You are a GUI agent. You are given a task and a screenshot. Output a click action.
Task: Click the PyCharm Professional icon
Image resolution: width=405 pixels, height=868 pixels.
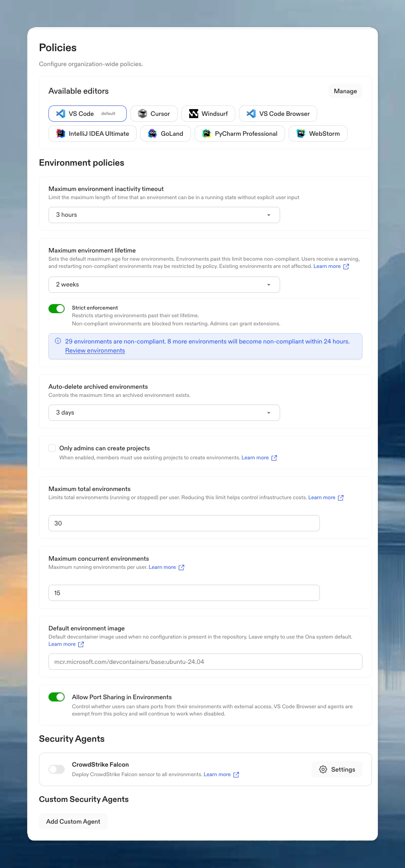tap(207, 134)
